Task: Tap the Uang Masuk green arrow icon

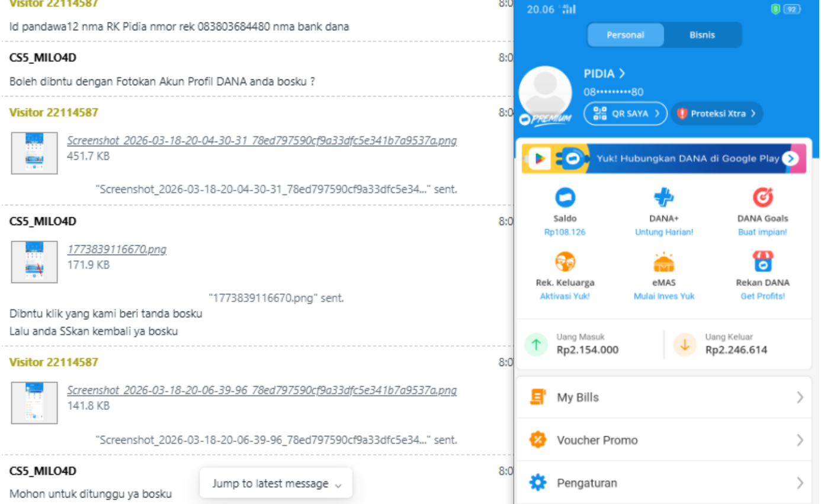Action: [x=536, y=344]
